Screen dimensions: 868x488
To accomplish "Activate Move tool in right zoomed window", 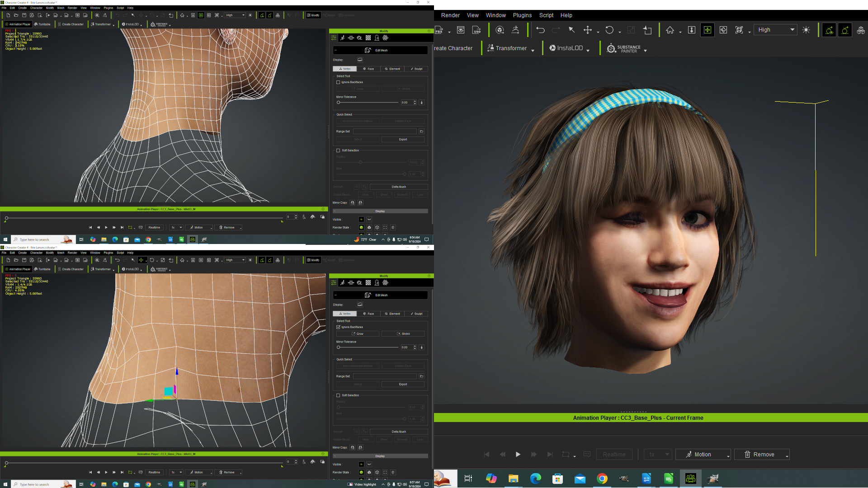I will 587,30.
